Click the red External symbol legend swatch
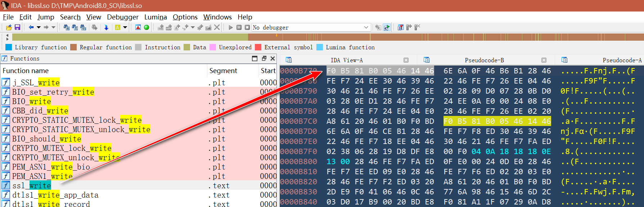Viewport: 644px width, 207px height. (x=258, y=47)
